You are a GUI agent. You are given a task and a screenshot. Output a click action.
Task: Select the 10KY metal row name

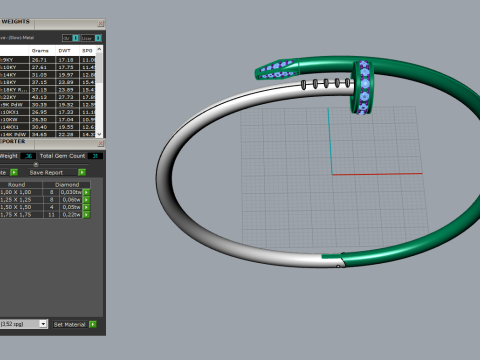coord(9,67)
